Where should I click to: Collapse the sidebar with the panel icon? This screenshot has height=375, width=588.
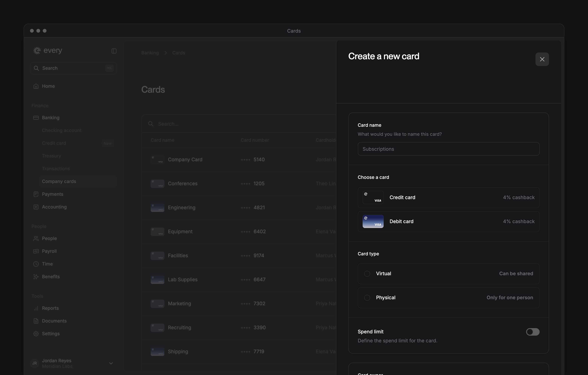(x=114, y=51)
